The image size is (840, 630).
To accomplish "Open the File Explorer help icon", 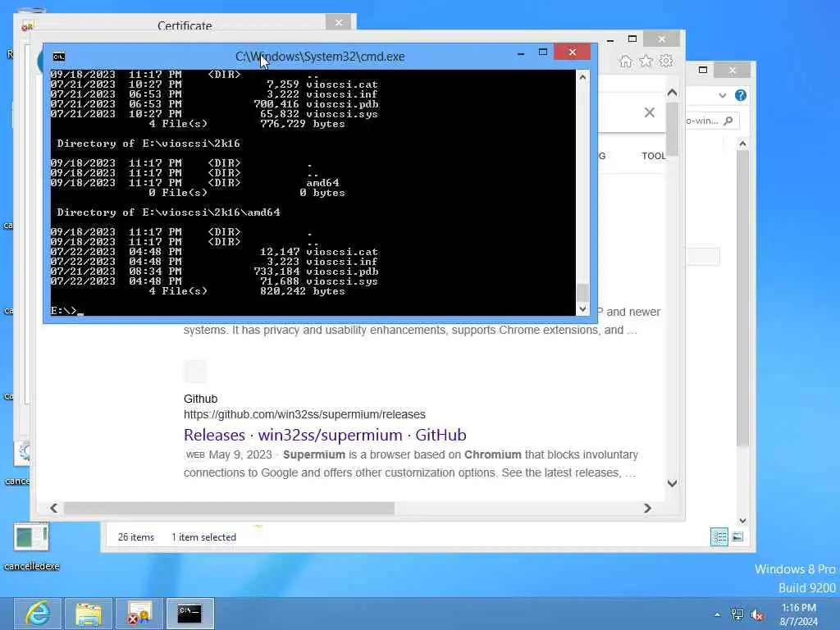I will tap(741, 95).
